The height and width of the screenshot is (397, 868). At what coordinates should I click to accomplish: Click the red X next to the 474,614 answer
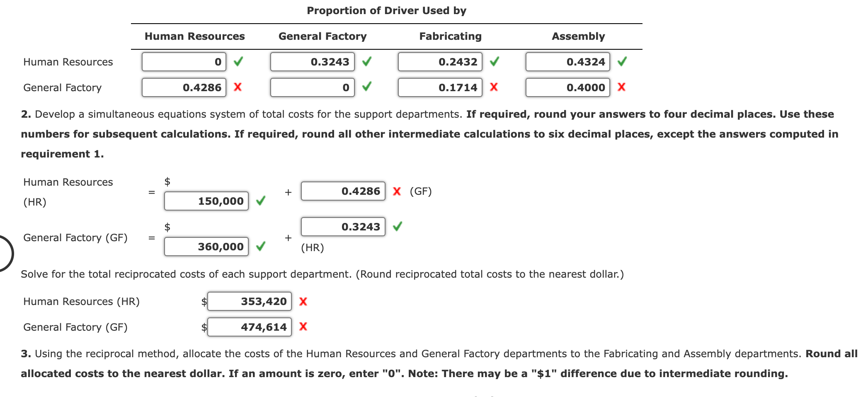(x=303, y=327)
